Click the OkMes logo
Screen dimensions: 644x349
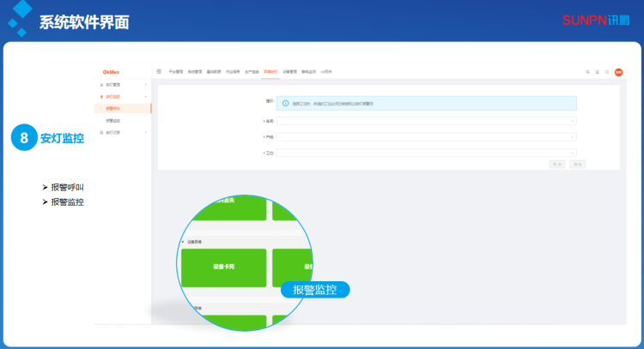pos(111,72)
